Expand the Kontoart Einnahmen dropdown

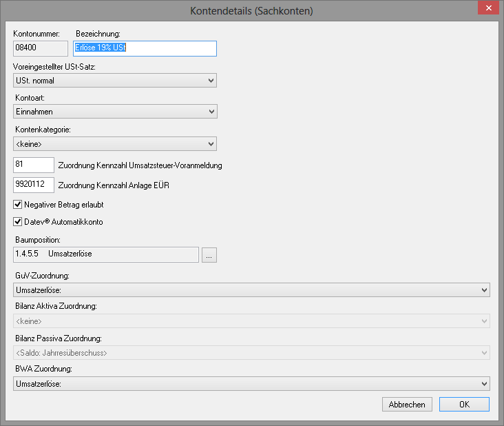coord(115,112)
